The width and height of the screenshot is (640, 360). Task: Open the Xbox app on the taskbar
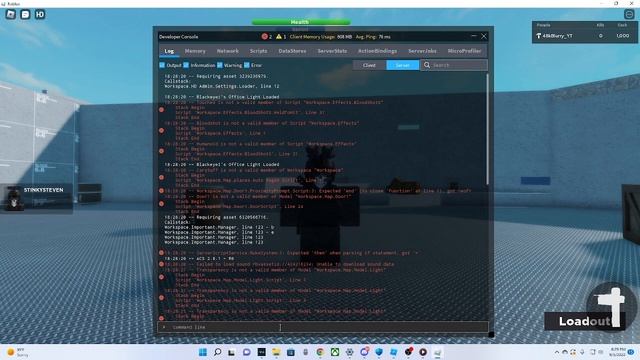[x=335, y=352]
